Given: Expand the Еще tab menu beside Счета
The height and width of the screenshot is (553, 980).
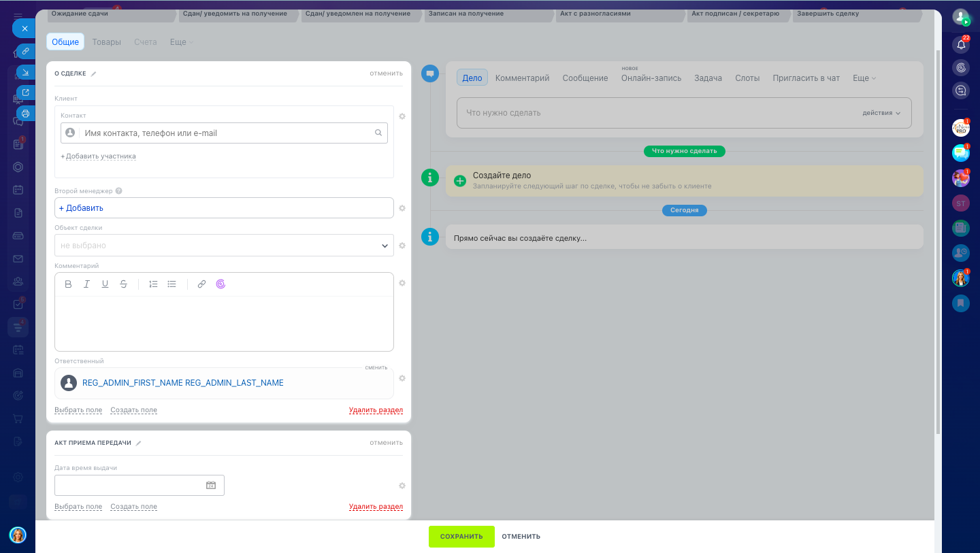Looking at the screenshot, I should [x=182, y=42].
